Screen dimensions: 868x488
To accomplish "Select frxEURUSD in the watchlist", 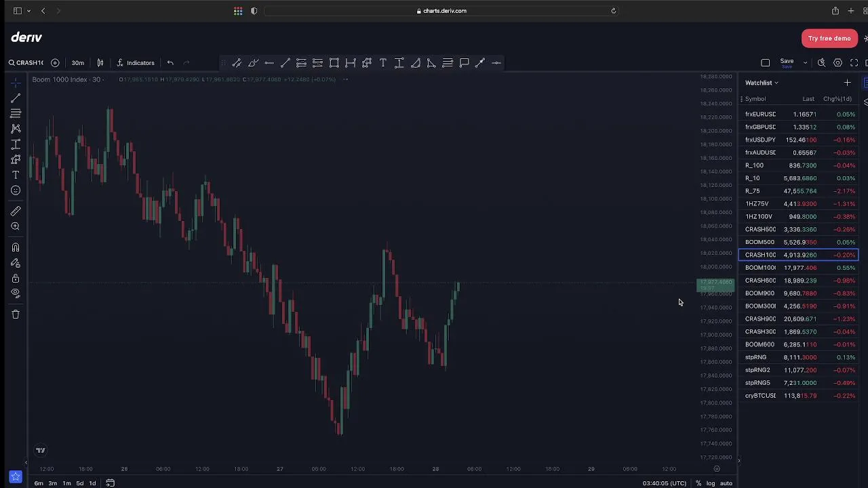I will tap(798, 115).
